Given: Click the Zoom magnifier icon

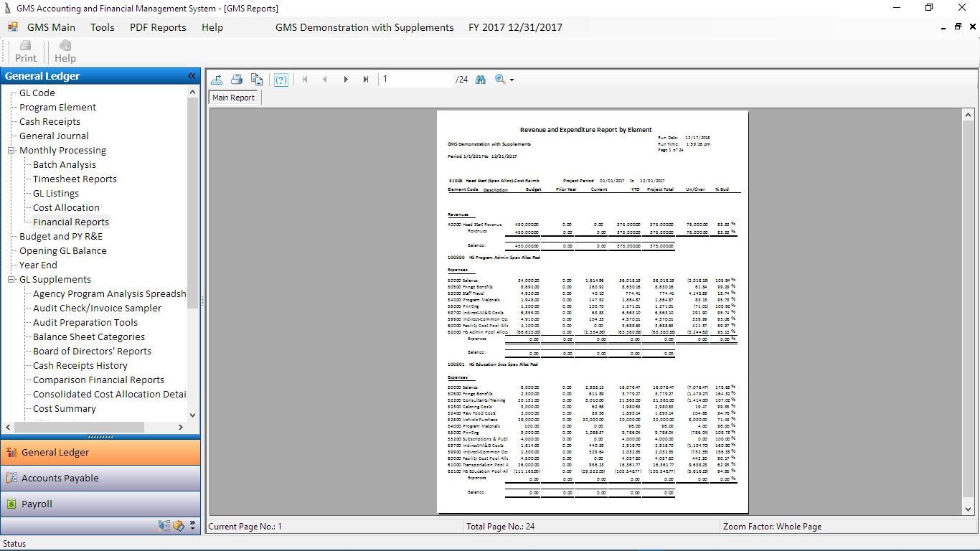Looking at the screenshot, I should (500, 80).
